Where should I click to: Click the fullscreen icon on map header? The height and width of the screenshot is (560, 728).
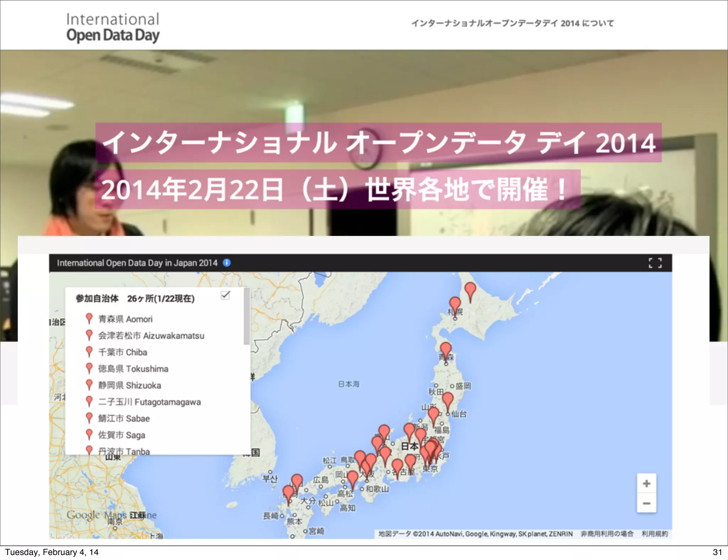655,263
